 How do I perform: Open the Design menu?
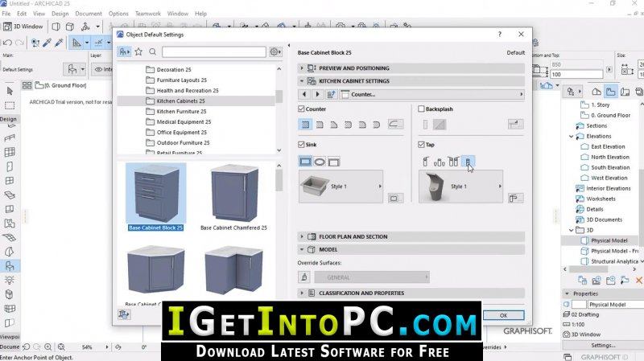[60, 14]
